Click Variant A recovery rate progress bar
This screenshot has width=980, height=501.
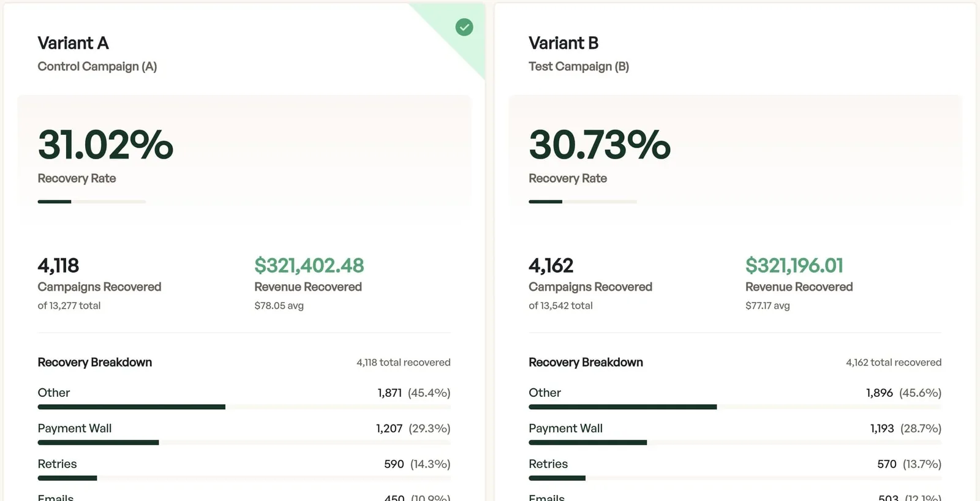(92, 202)
